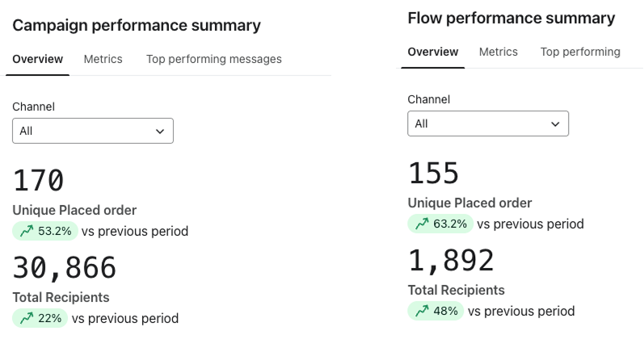Switch to Metrics tab in Flow summary
Screen dimensions: 644x356
point(499,52)
